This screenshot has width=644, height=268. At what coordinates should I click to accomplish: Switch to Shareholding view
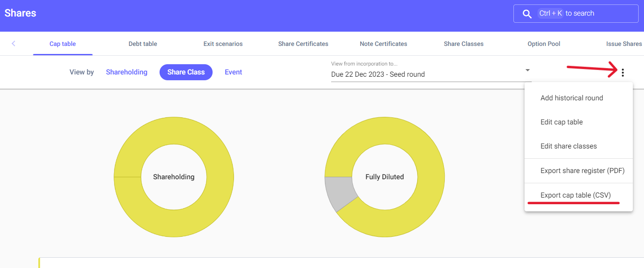[x=127, y=72]
